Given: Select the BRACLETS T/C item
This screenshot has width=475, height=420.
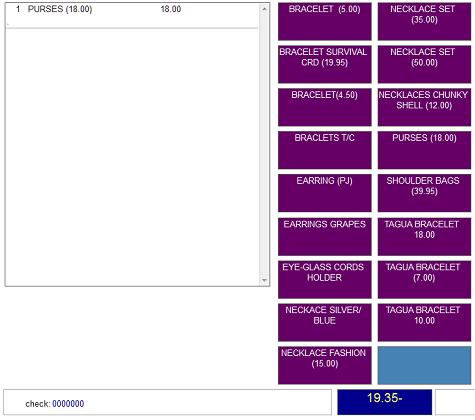Looking at the screenshot, I should click(x=325, y=150).
